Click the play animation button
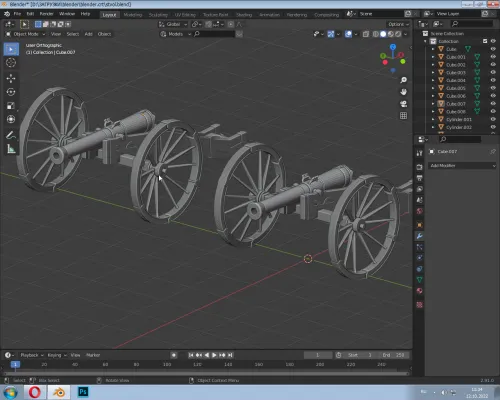Image resolution: width=500 pixels, height=400 pixels. 214,355
